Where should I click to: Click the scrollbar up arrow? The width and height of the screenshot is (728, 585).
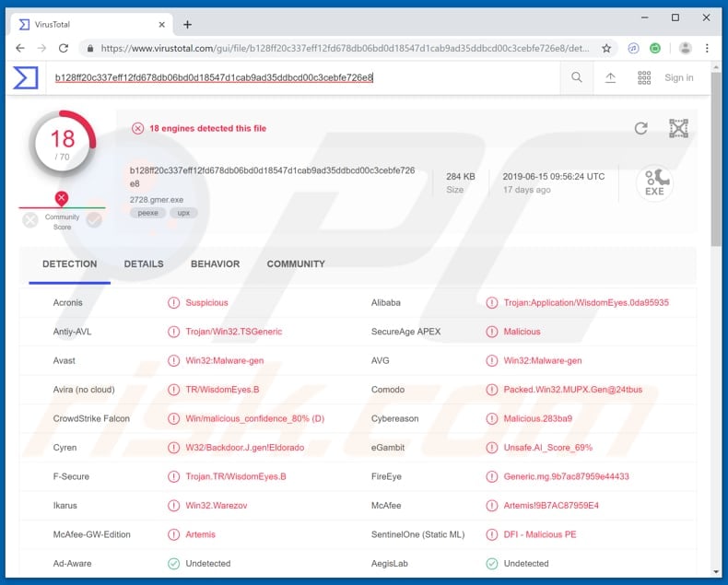715,67
